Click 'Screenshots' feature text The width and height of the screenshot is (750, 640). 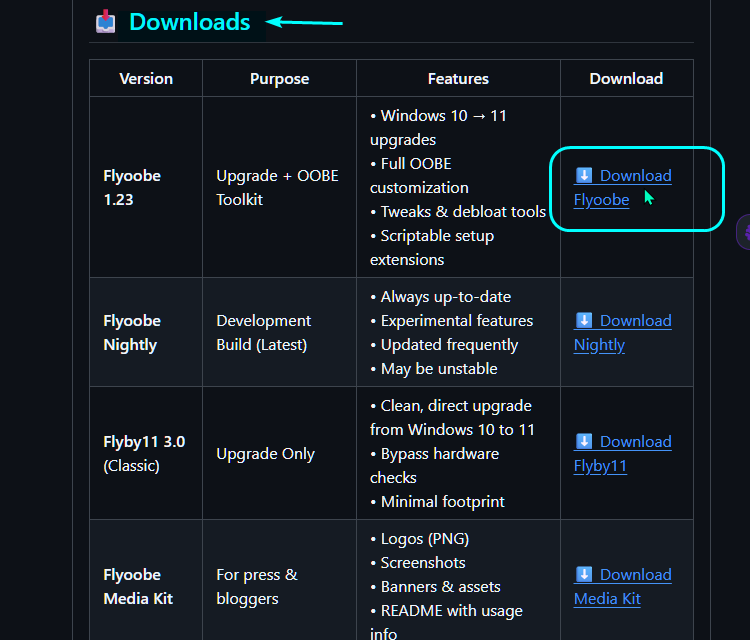[x=418, y=563]
